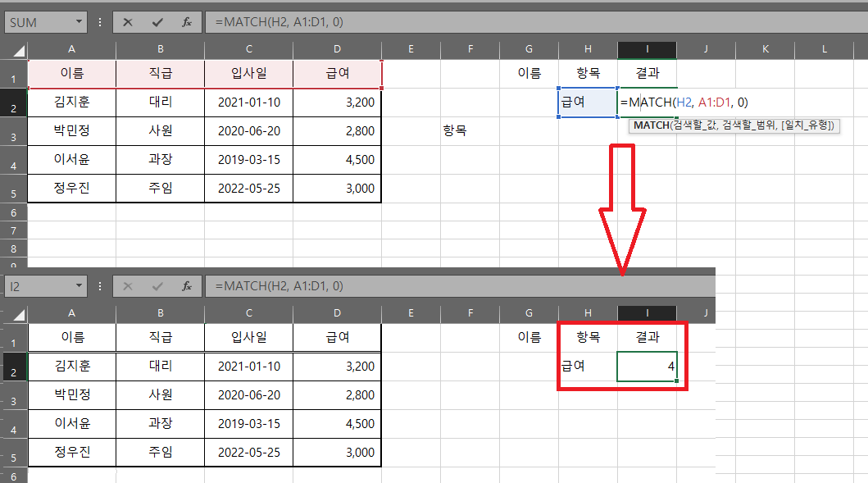The image size is (868, 483).
Task: Click the Name Box field displaying SUM
Action: (40, 23)
